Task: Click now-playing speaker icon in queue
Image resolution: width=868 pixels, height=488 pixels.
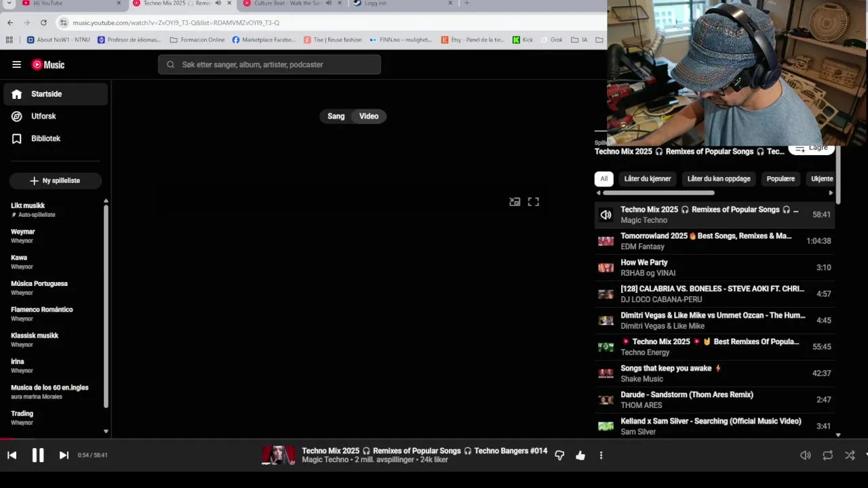Action: pos(606,215)
